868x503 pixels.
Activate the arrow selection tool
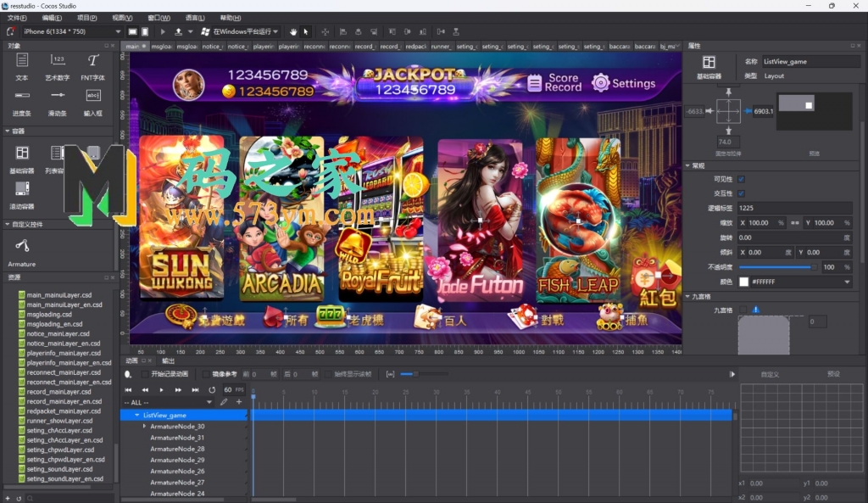(305, 31)
